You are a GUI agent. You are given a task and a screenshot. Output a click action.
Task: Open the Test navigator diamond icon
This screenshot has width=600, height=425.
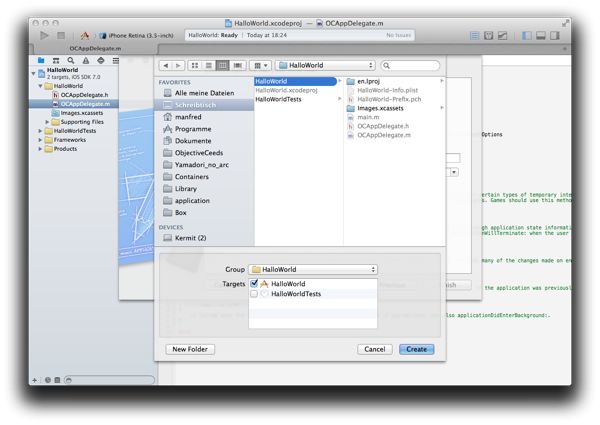(x=101, y=60)
